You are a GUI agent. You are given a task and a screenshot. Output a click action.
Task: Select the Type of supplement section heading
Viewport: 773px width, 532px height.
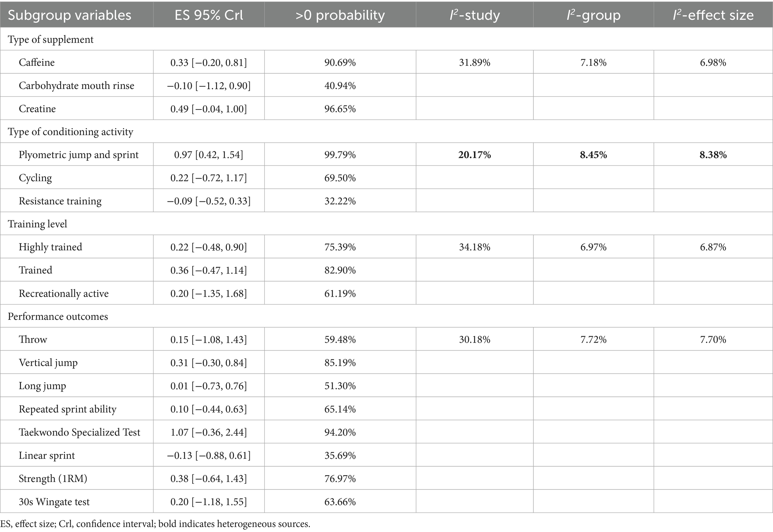[51, 40]
